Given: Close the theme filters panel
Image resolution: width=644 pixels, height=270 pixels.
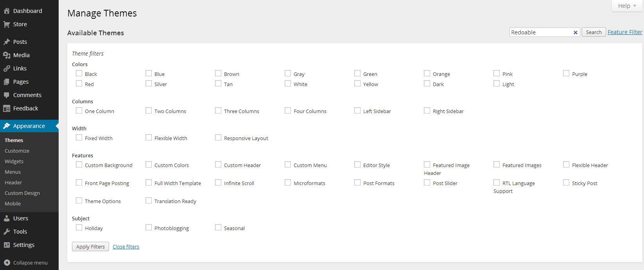Looking at the screenshot, I should point(126,247).
